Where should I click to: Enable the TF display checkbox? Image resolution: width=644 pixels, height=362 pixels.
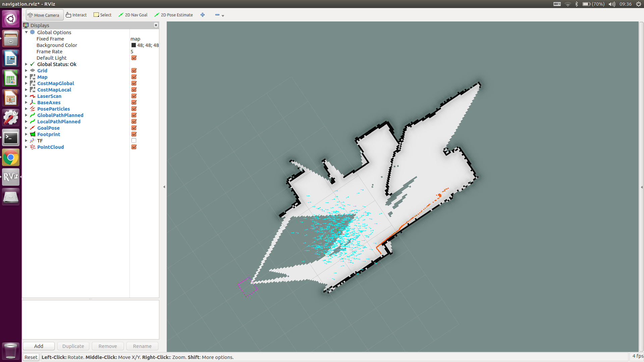(134, 140)
